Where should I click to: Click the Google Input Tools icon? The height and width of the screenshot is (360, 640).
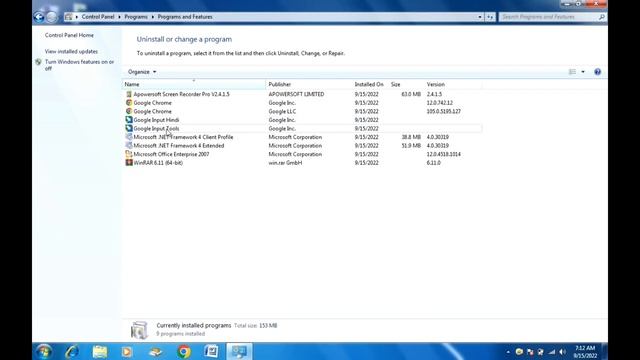pyautogui.click(x=129, y=129)
